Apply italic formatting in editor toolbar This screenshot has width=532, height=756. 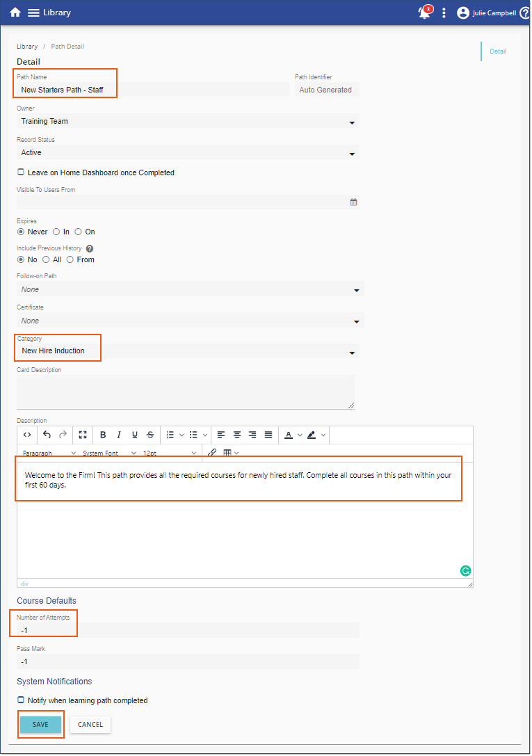click(119, 435)
